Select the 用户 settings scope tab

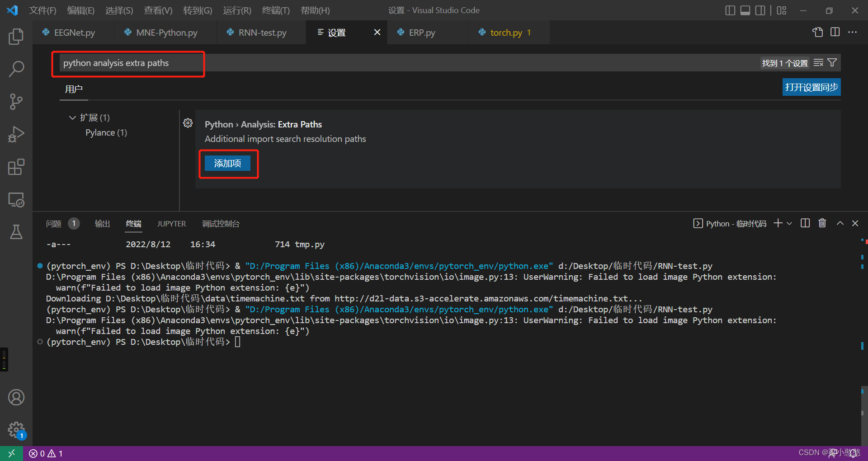pos(74,89)
